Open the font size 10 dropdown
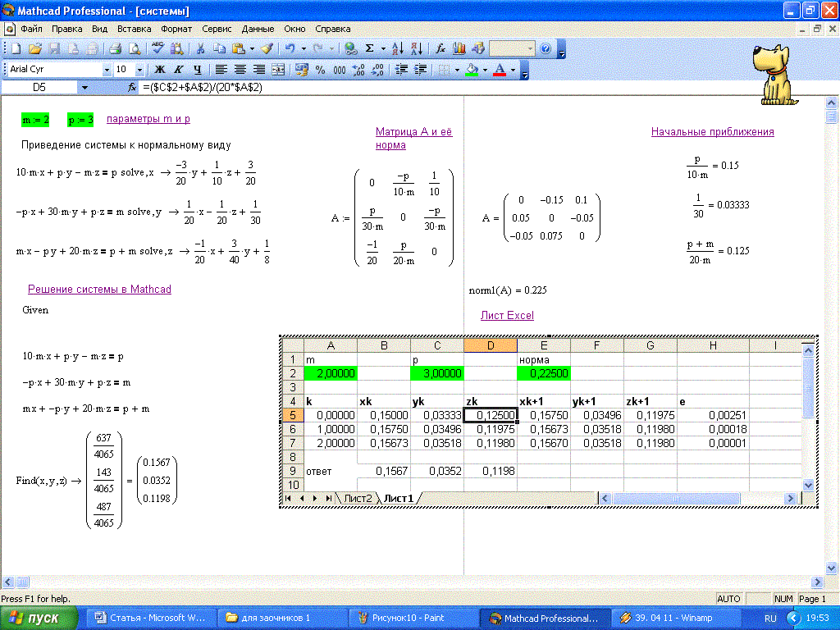Image resolution: width=840 pixels, height=630 pixels. (139, 70)
